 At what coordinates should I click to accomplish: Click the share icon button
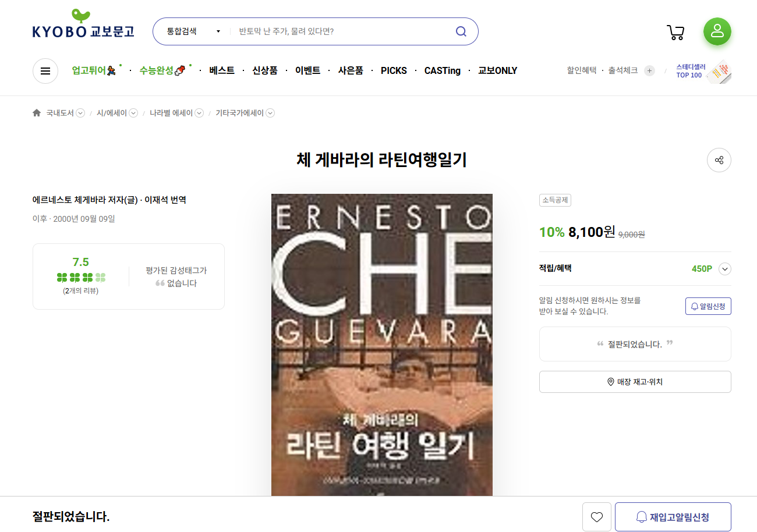point(719,160)
